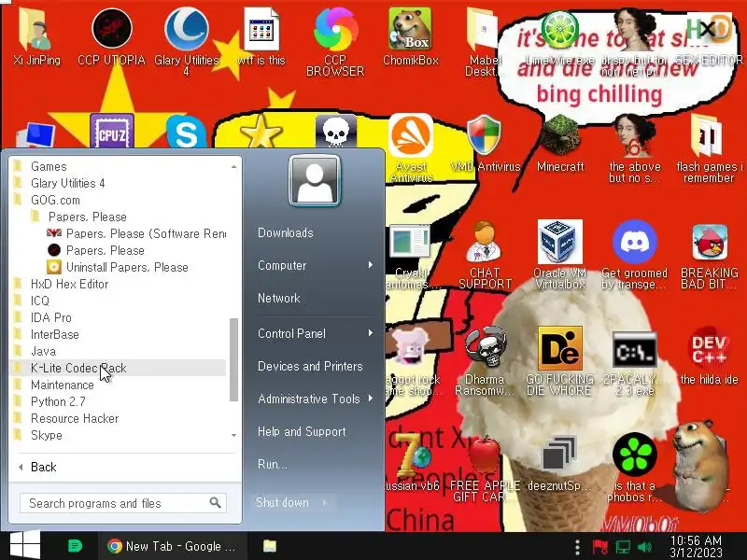
Task: Click Search programs and files box
Action: tap(123, 503)
